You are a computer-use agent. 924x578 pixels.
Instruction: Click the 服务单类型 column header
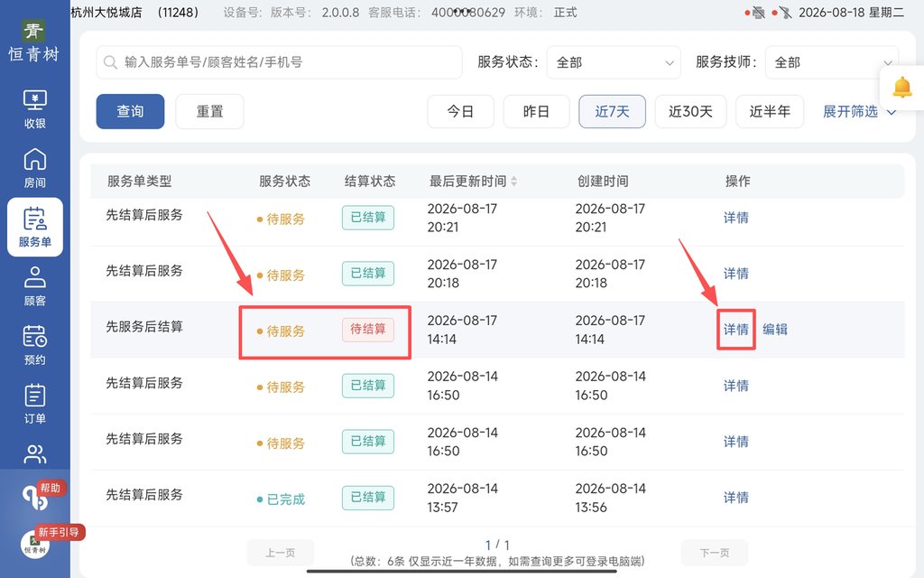point(139,182)
